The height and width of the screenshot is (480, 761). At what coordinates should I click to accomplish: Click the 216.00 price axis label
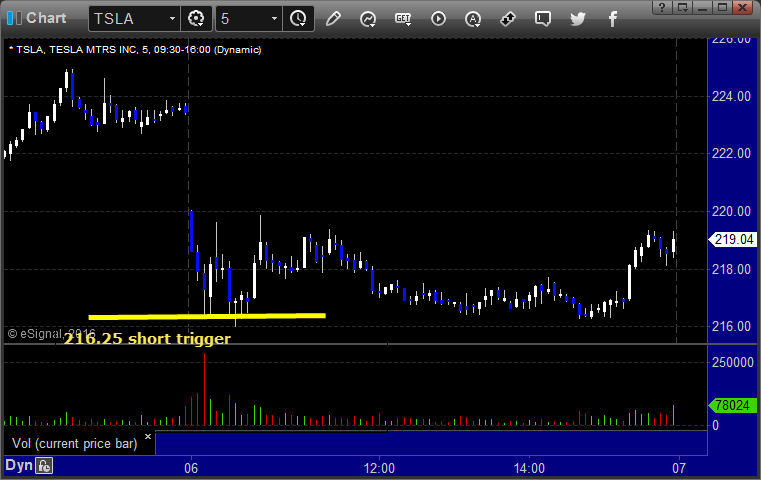point(731,326)
